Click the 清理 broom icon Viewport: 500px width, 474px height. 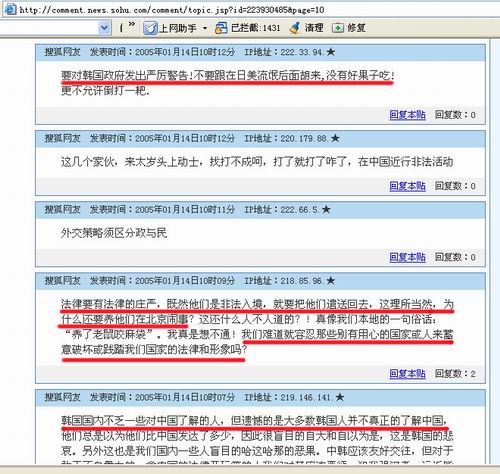point(295,28)
